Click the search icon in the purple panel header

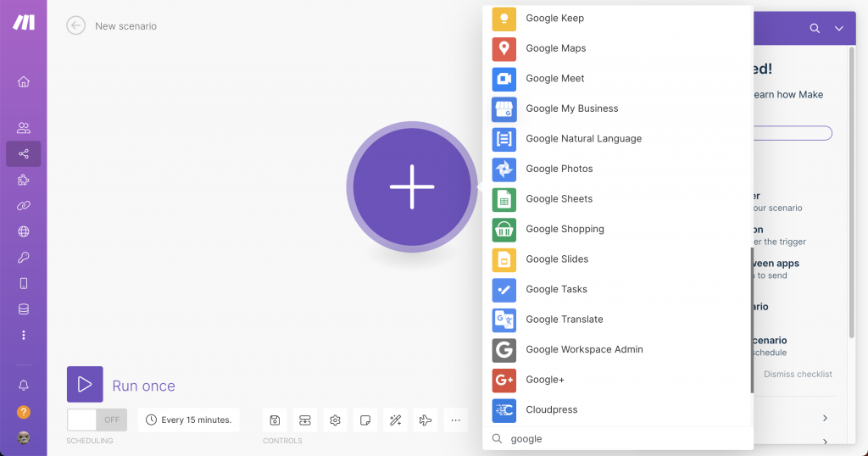[x=815, y=28]
